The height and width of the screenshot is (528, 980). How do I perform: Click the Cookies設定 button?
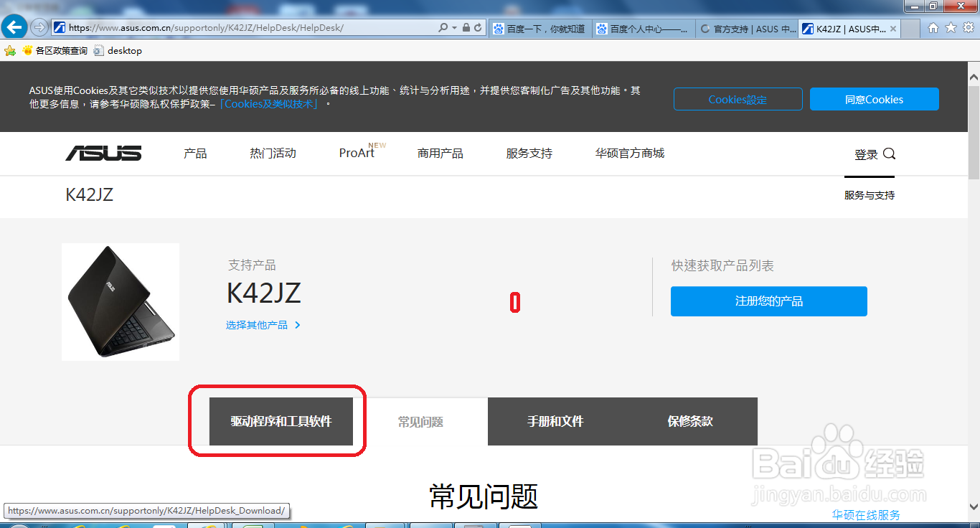(x=738, y=99)
